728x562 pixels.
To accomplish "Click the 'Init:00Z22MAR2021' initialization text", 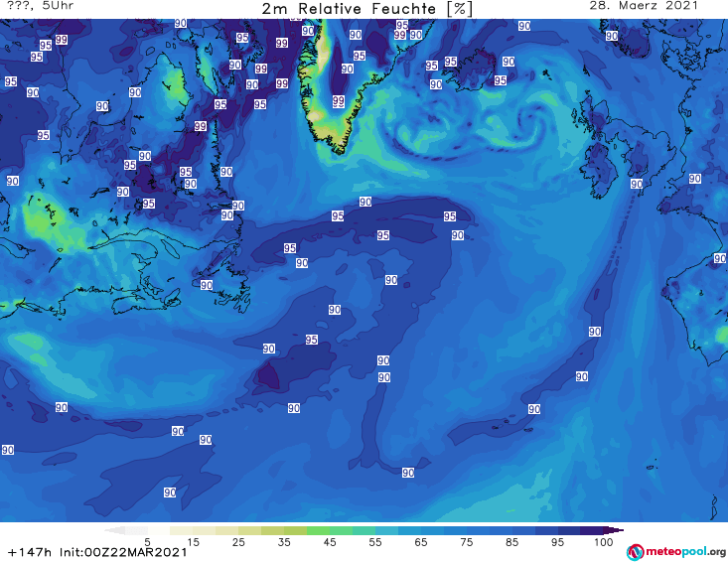I will (x=123, y=552).
